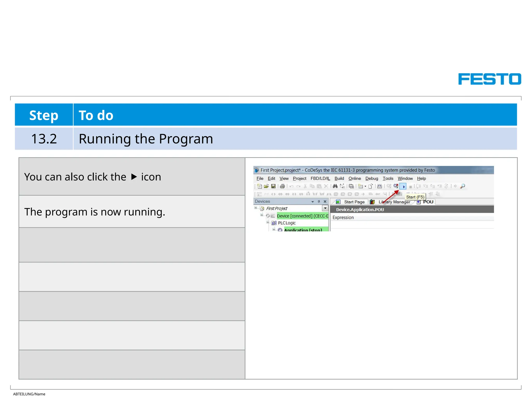Click the CoDeSys application title icon
Image resolution: width=532 pixels, height=399 pixels.
257,170
